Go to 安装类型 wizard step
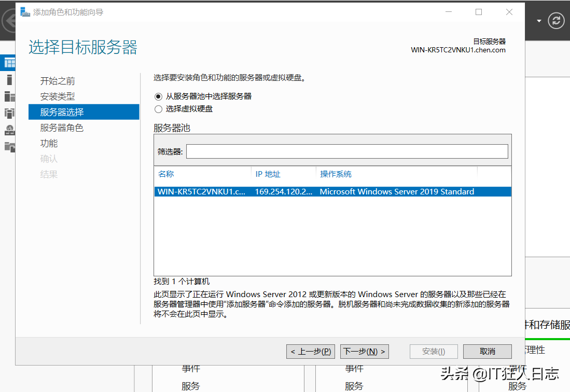 [58, 96]
